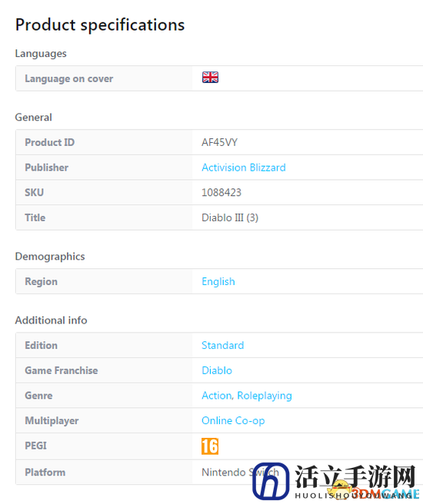This screenshot has height=504, width=423.
Task: Click the SKU number 1088423
Action: click(x=221, y=193)
